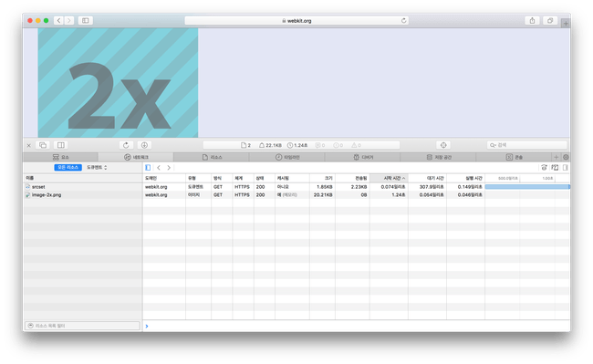Open the Safari share button
This screenshot has height=364, width=593.
click(532, 20)
